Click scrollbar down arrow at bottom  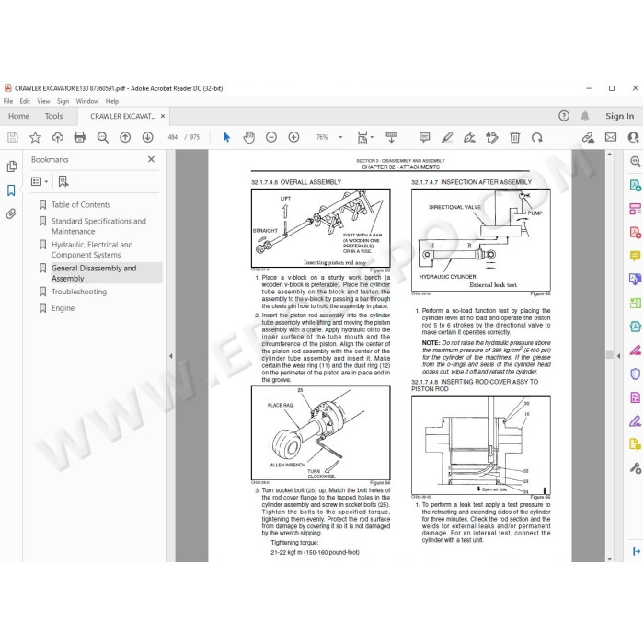[x=609, y=558]
